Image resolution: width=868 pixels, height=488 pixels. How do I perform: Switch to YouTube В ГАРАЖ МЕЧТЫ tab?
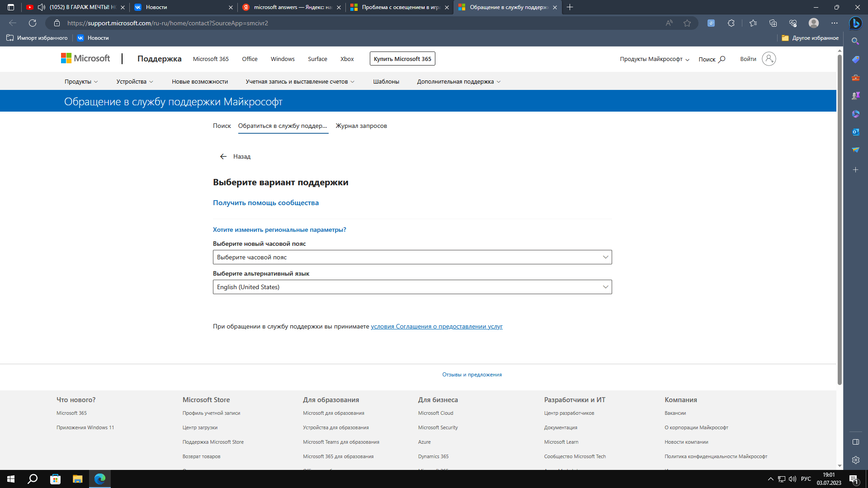point(75,7)
